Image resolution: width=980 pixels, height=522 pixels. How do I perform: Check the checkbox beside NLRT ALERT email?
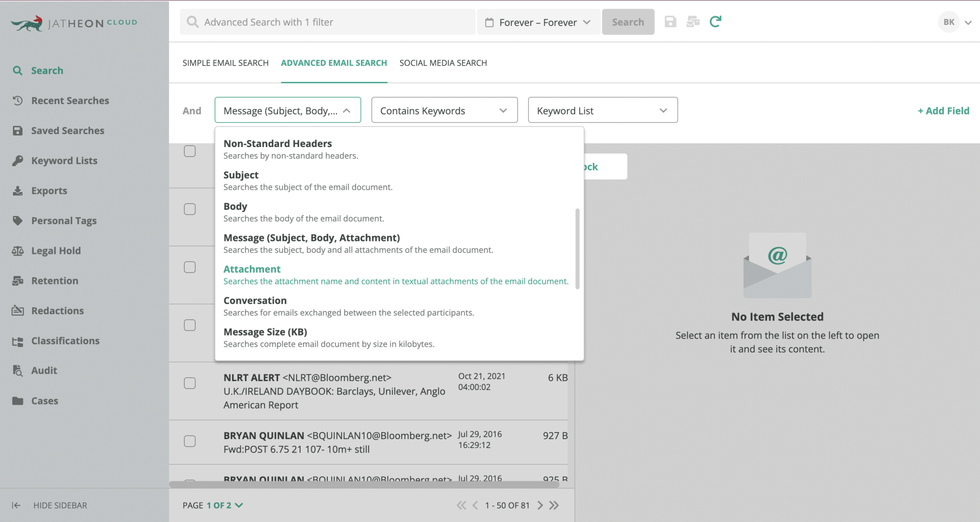coord(190,383)
